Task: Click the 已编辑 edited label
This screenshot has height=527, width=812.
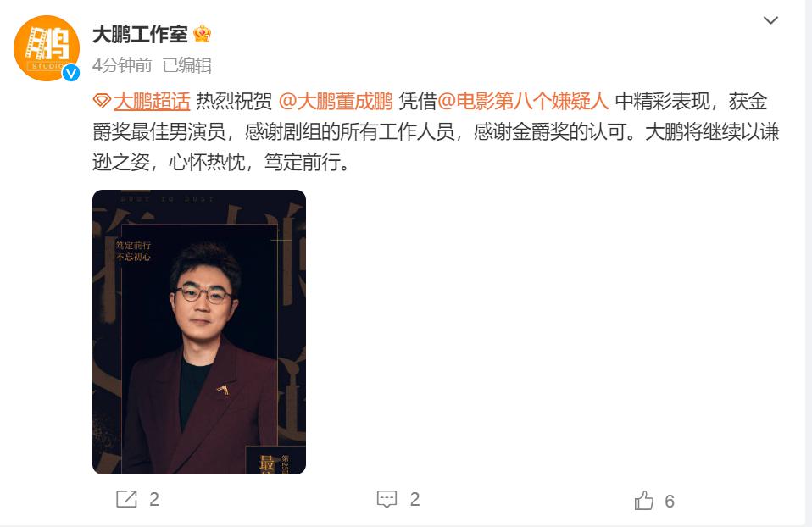Action: click(x=187, y=65)
